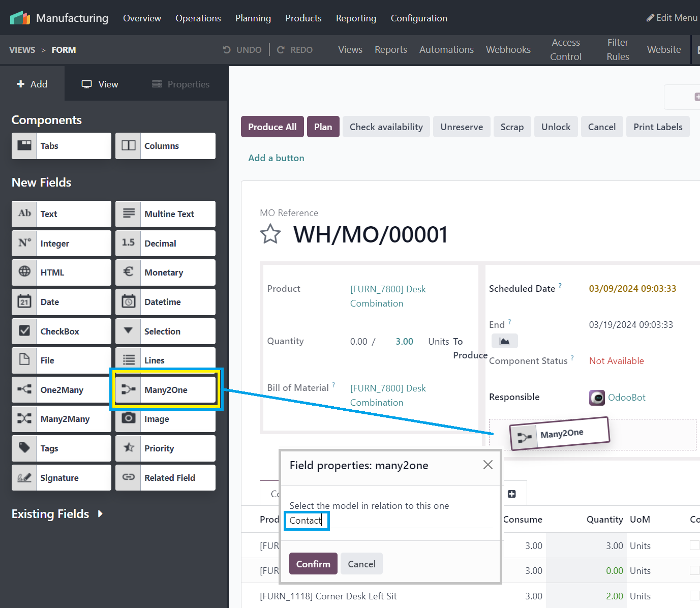The image size is (700, 608).
Task: Open Filter Rules
Action: click(x=618, y=50)
